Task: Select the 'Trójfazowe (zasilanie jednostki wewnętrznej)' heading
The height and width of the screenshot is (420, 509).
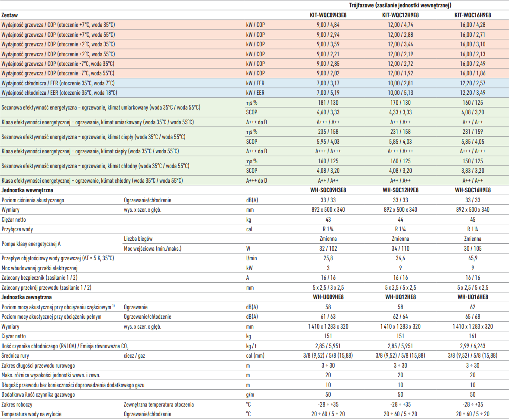Action: (x=400, y=5)
